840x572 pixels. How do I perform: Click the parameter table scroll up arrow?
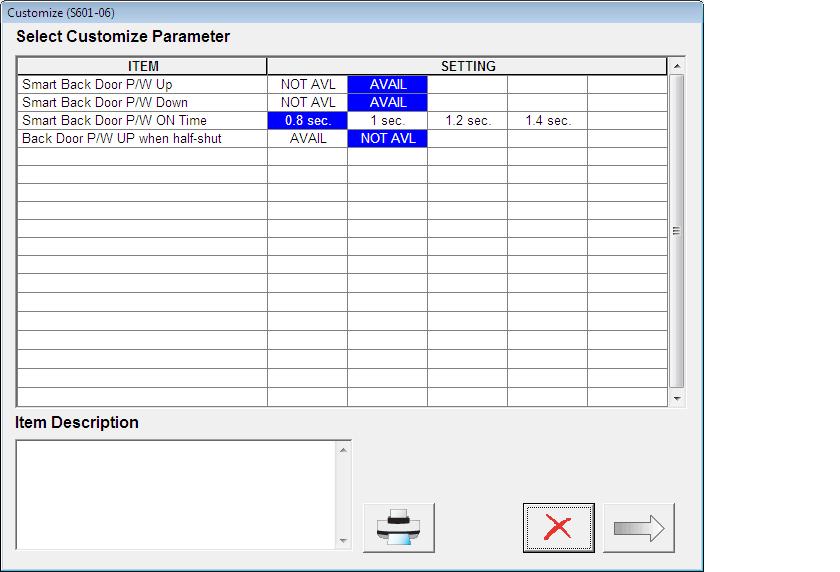(x=677, y=66)
